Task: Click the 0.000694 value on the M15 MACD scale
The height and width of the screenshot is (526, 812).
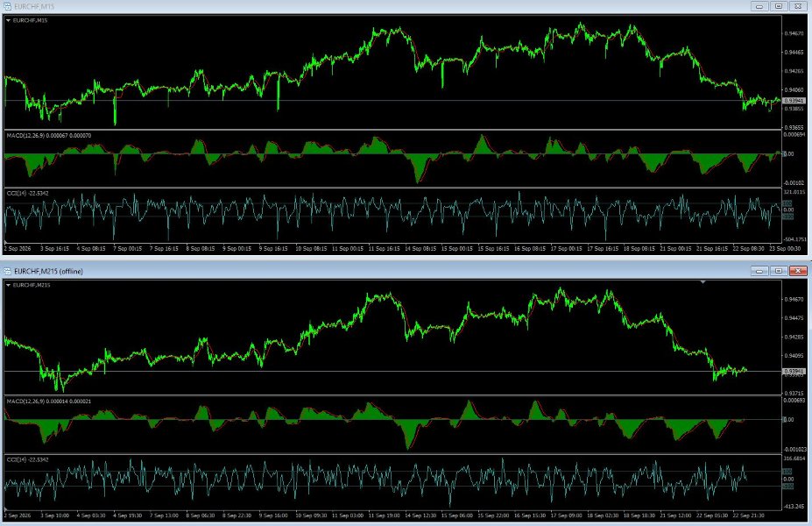Action: coord(794,135)
